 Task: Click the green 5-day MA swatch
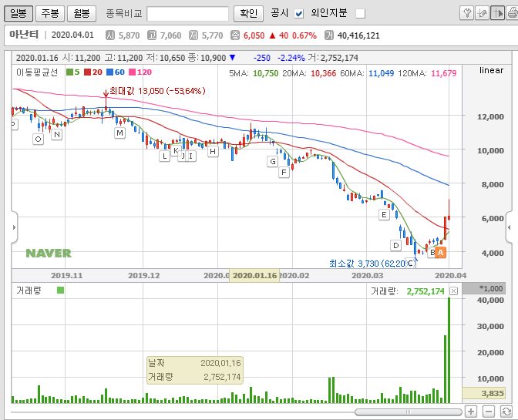coord(69,72)
